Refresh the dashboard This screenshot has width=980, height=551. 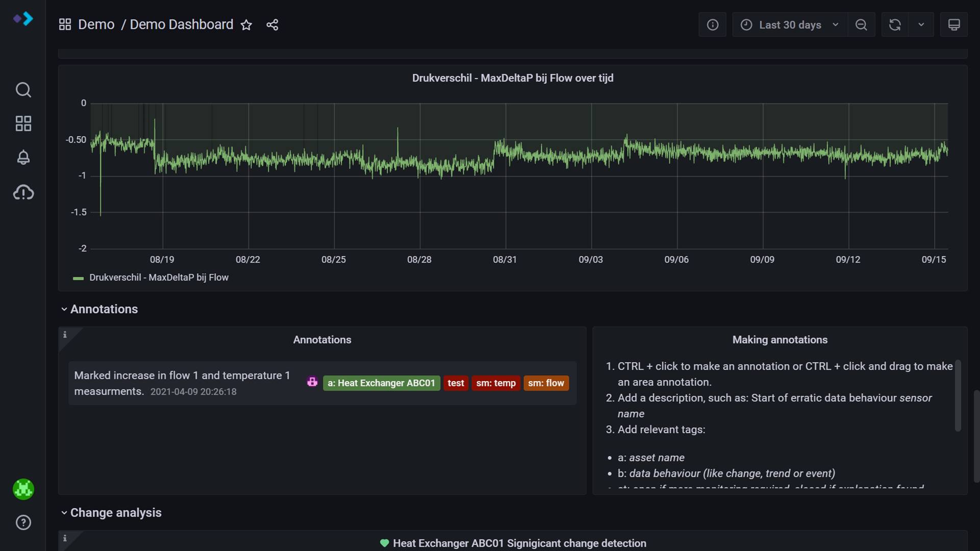tap(894, 25)
